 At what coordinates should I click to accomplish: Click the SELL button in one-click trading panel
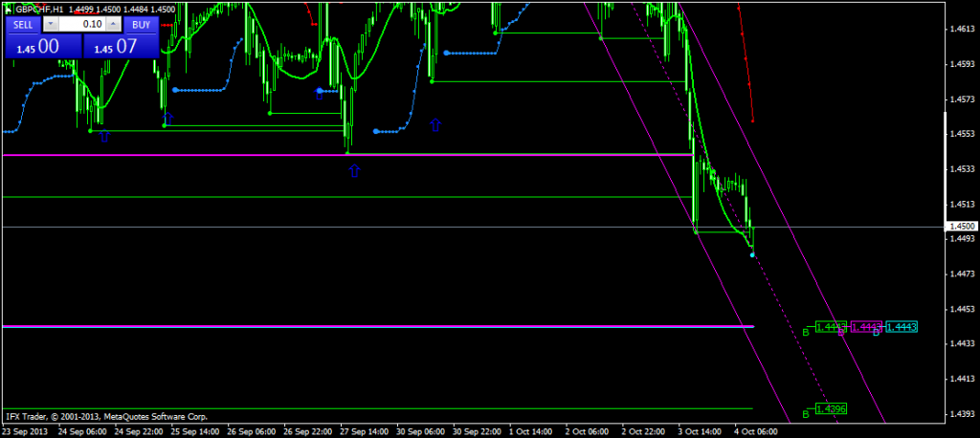[x=22, y=23]
